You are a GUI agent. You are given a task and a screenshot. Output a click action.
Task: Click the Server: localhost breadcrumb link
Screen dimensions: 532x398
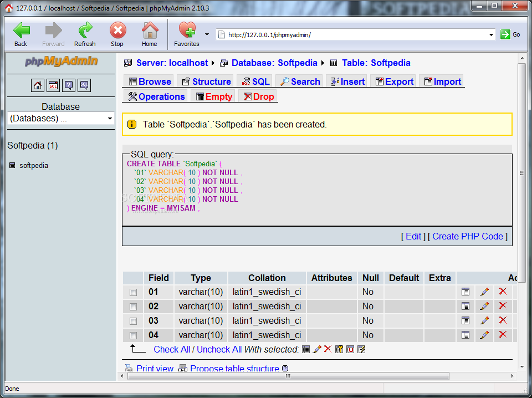pos(172,63)
